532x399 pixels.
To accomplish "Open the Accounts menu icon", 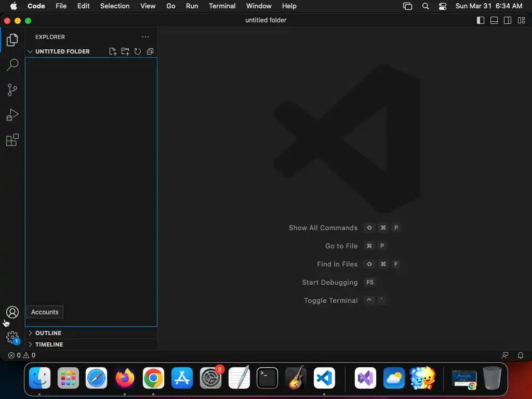I will tap(12, 312).
